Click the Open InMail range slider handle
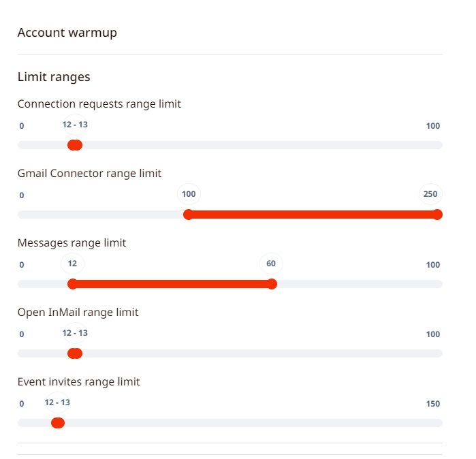Image resolution: width=476 pixels, height=459 pixels. (76, 353)
